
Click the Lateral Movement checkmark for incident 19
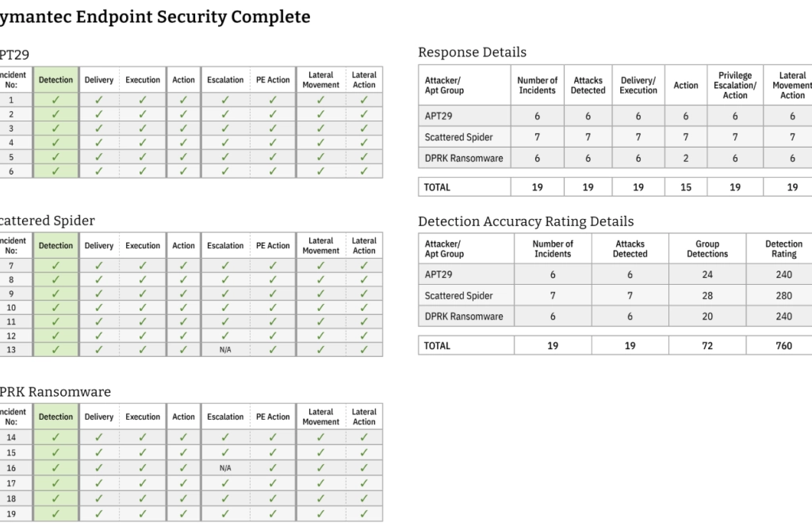(x=320, y=514)
